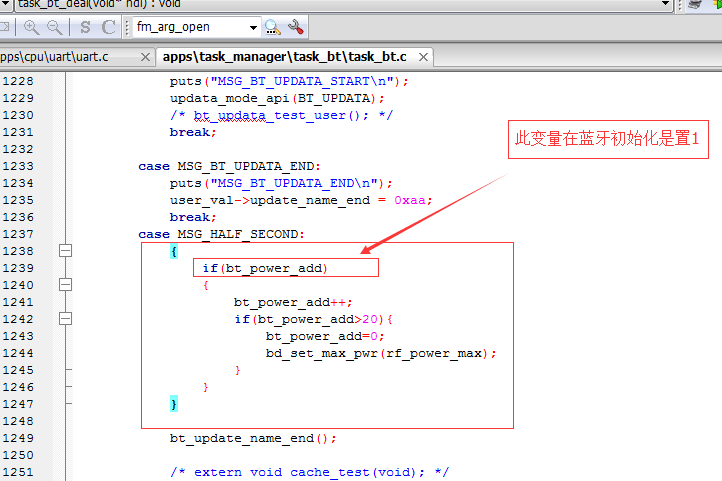The height and width of the screenshot is (481, 722).
Task: Toggle the C highlight toolbar button
Action: (x=109, y=28)
